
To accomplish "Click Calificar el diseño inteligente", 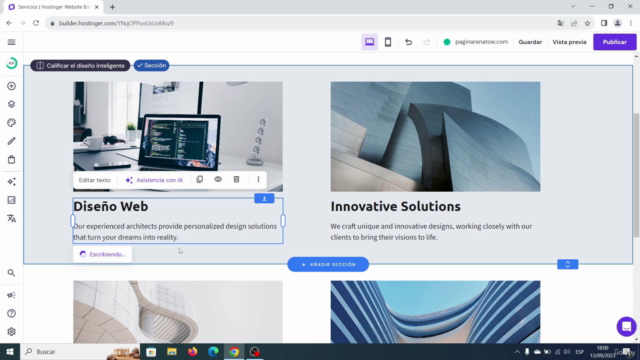I will (80, 66).
